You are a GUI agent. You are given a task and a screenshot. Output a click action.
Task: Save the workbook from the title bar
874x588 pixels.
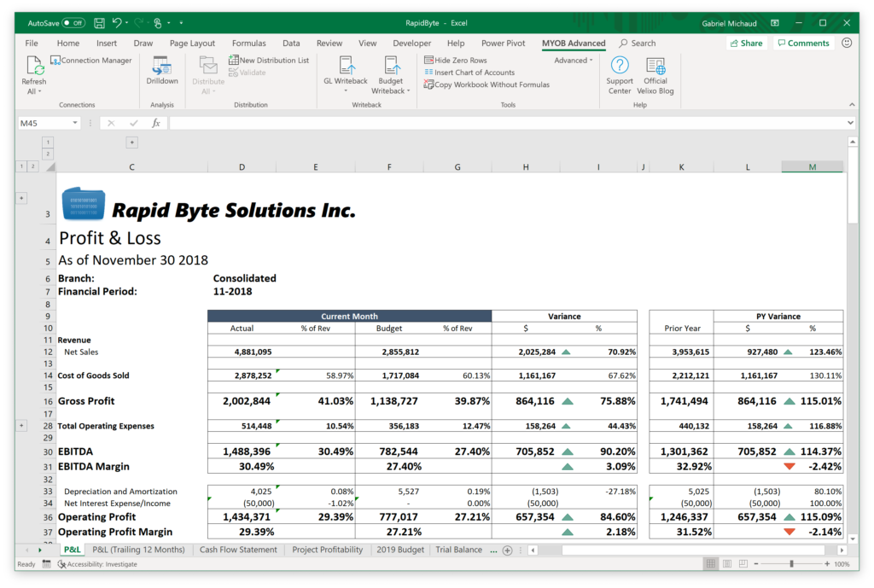point(99,23)
